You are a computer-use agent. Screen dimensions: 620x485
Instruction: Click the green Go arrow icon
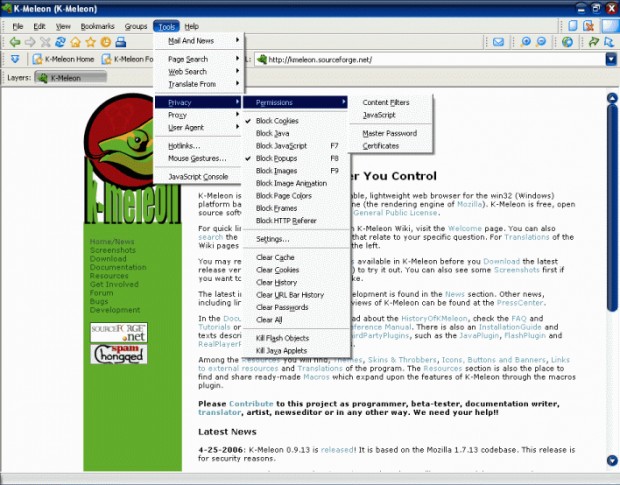pyautogui.click(x=594, y=42)
